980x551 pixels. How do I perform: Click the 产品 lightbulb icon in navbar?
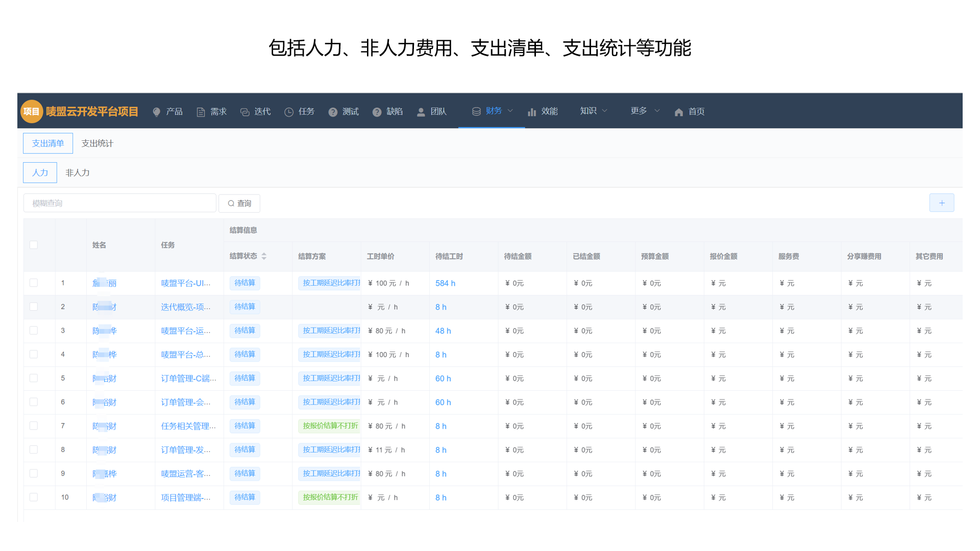[157, 112]
